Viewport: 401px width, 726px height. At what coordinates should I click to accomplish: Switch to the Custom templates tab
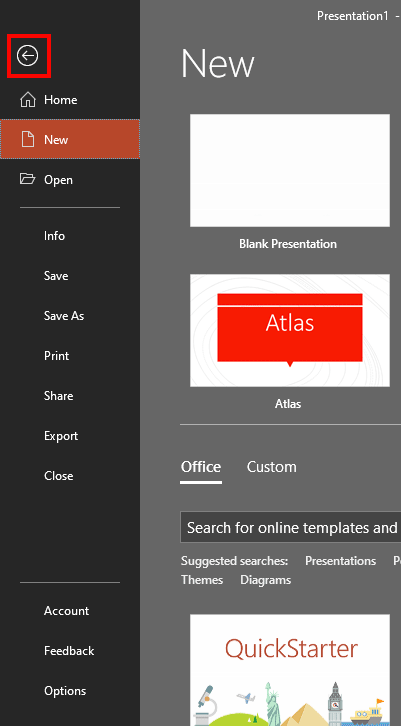pyautogui.click(x=271, y=467)
